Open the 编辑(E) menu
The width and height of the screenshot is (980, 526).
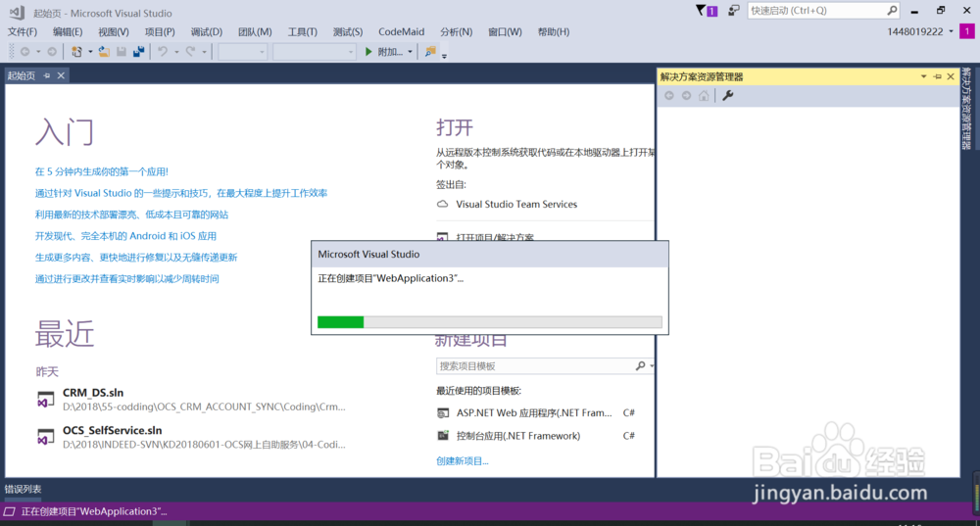[x=68, y=32]
